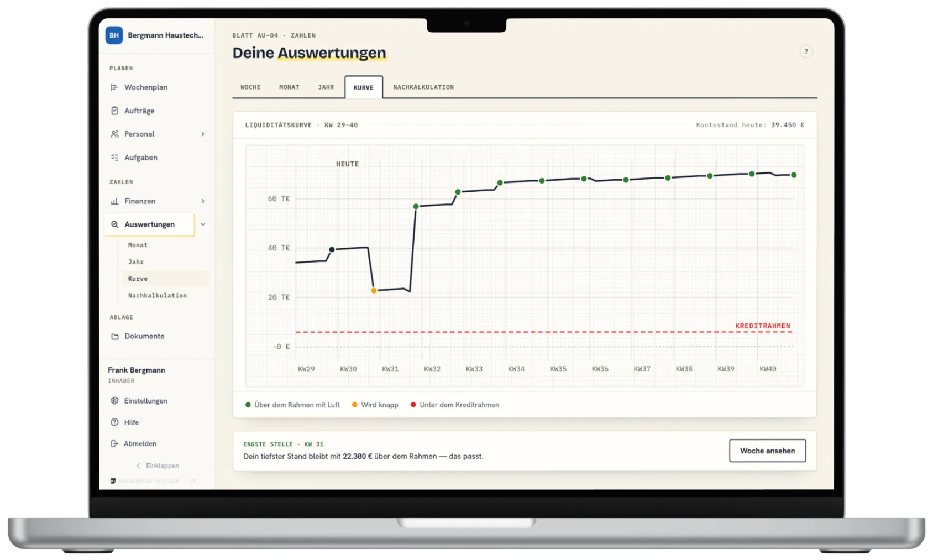This screenshot has width=933, height=560.
Task: Click the Personal people icon
Action: click(x=114, y=134)
